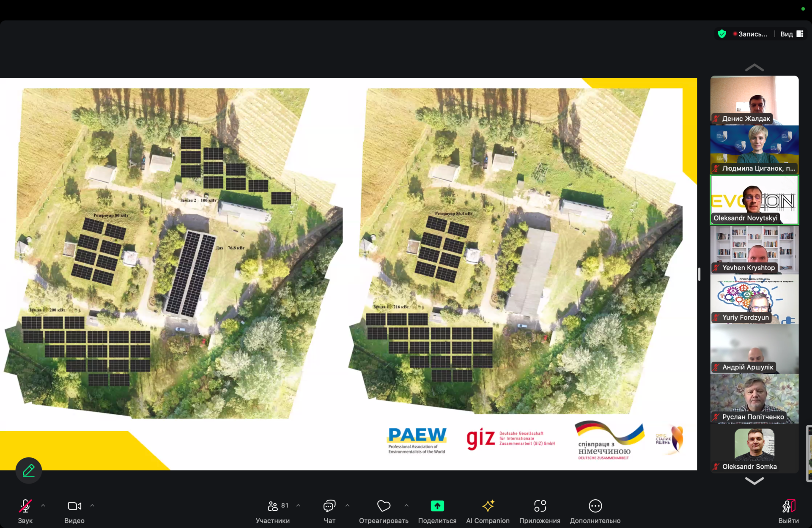Expand the arrow next to participants count
812x528 pixels.
point(299,506)
